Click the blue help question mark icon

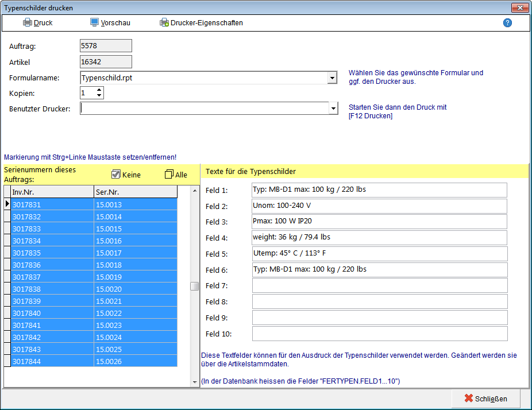pyautogui.click(x=507, y=23)
